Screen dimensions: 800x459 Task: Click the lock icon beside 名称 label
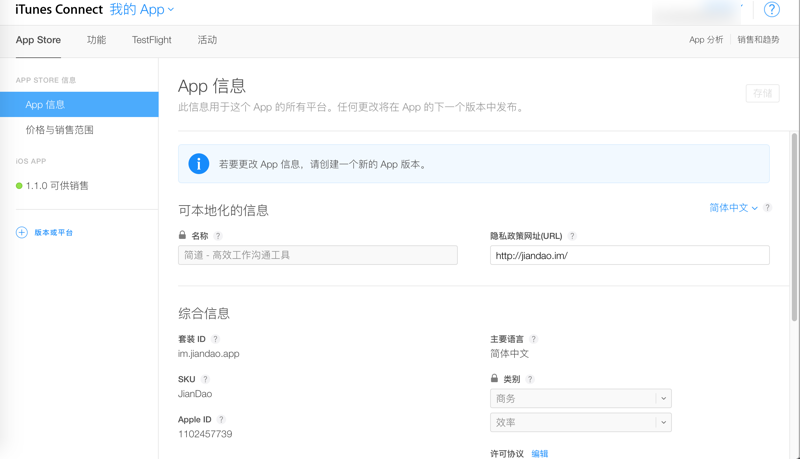click(182, 235)
